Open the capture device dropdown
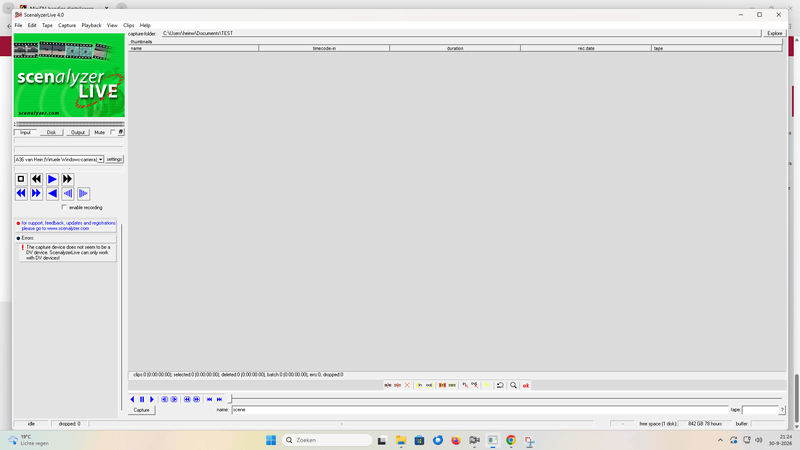 (101, 159)
